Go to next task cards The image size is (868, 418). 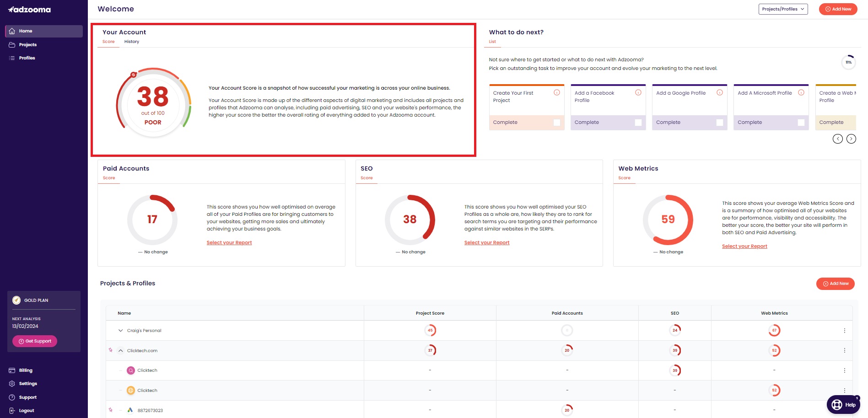[851, 139]
